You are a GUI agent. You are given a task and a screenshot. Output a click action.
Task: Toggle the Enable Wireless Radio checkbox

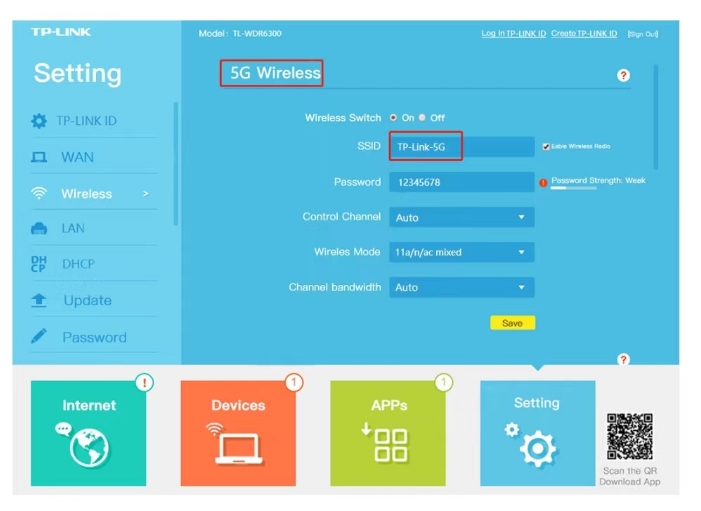pyautogui.click(x=546, y=147)
